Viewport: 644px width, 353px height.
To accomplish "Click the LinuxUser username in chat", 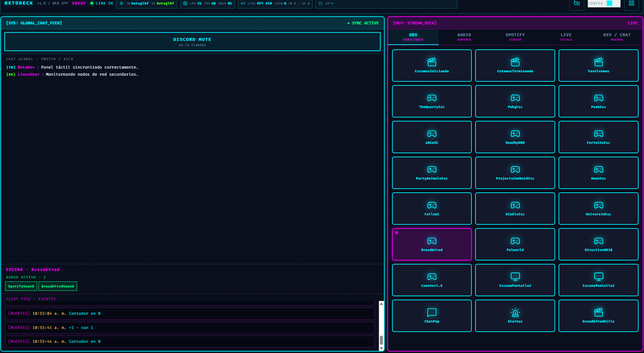I will [28, 75].
